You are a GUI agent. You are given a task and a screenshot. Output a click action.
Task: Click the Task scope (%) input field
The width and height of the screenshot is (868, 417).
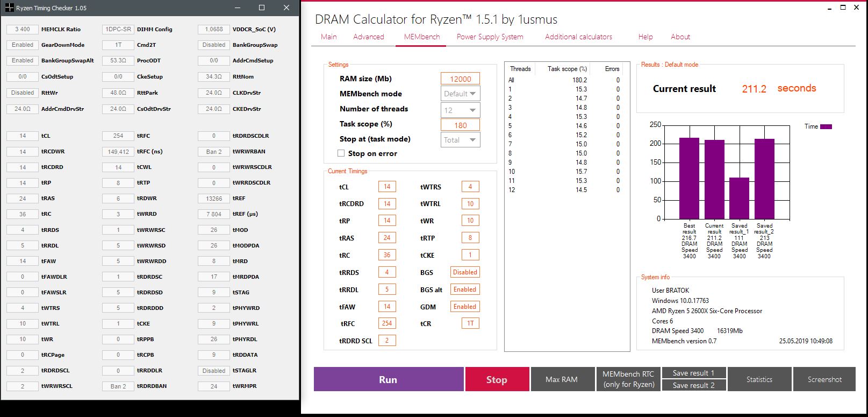click(460, 125)
